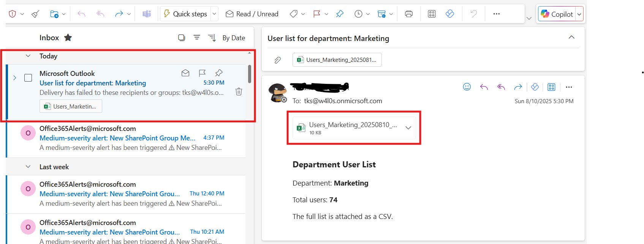The width and height of the screenshot is (644, 244).
Task: Click the Print icon in toolbar
Action: coord(409,14)
